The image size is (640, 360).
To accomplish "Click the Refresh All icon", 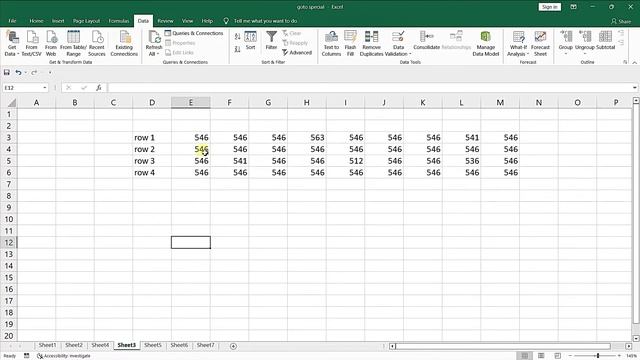I will click(x=154, y=37).
